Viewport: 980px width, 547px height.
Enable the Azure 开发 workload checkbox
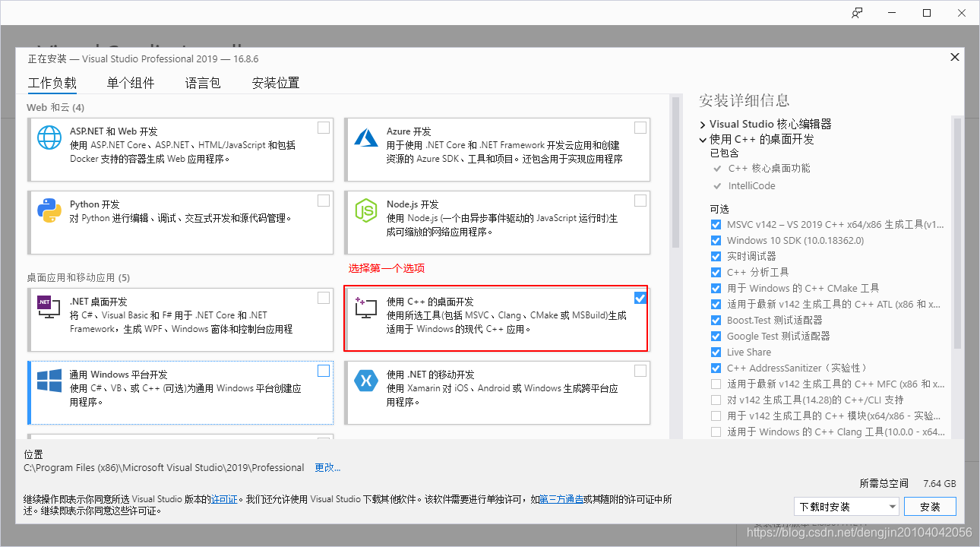click(640, 128)
